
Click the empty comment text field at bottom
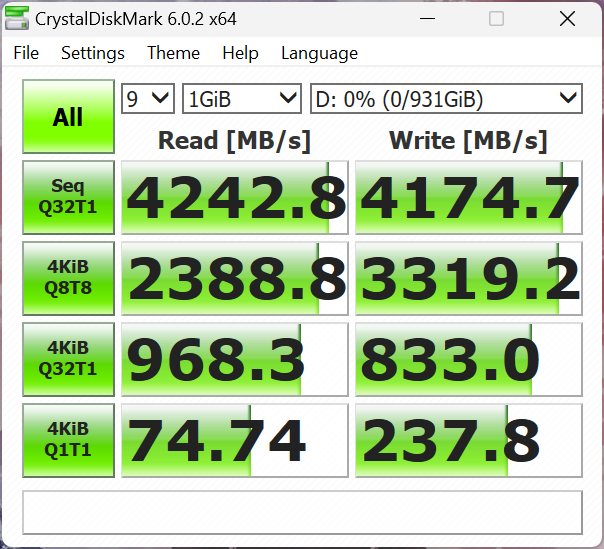(x=302, y=512)
